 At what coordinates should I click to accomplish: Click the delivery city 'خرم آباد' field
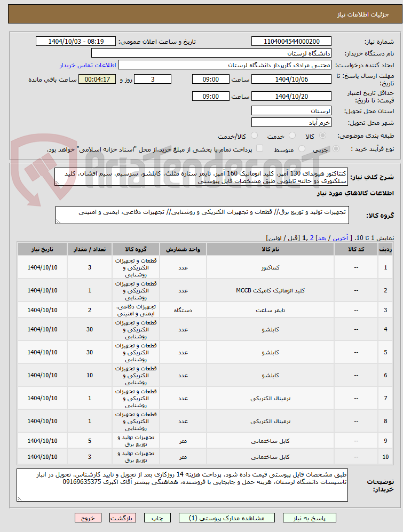click(x=291, y=123)
